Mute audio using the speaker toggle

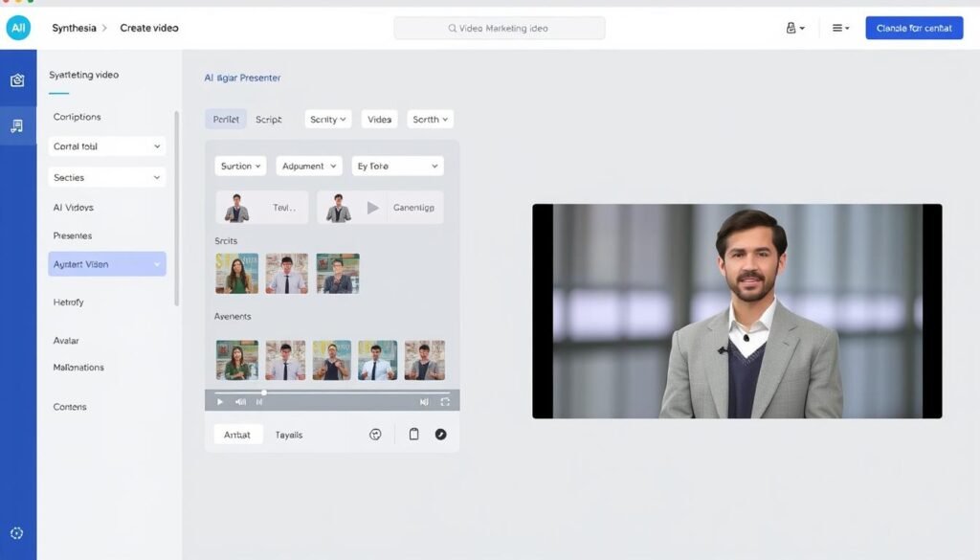coord(424,401)
